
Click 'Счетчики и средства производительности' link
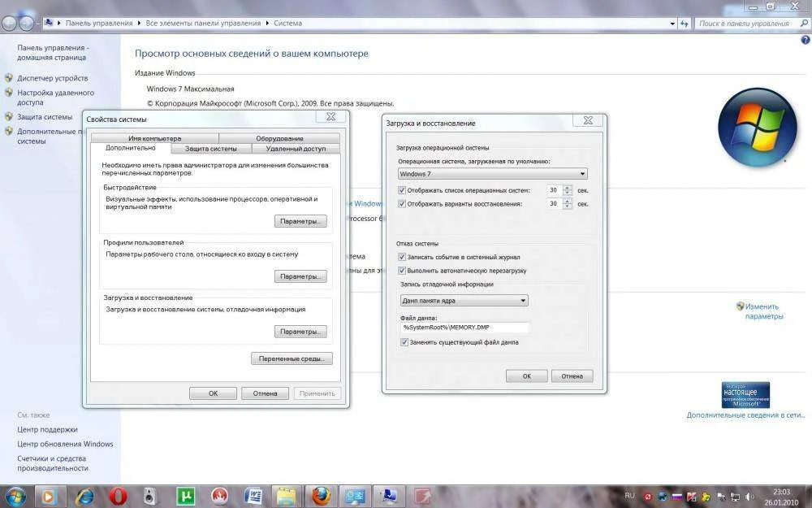(52, 463)
